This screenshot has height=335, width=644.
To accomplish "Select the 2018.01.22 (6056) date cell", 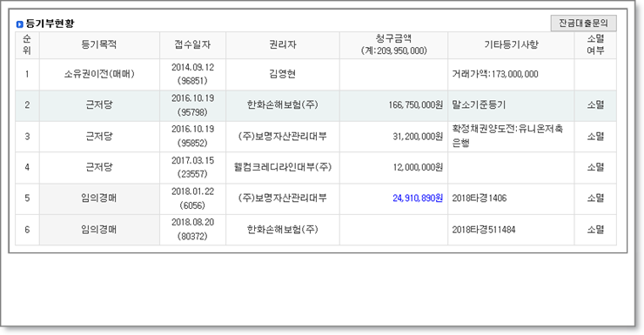I will coord(192,198).
